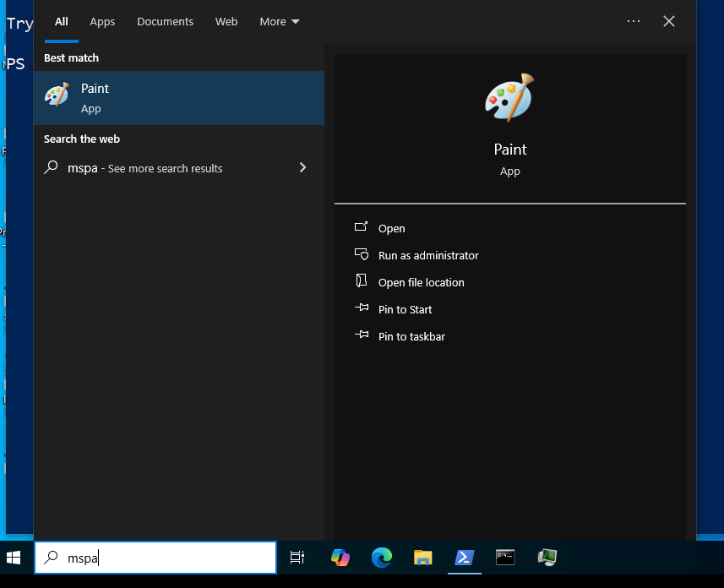This screenshot has height=588, width=724.
Task: Open the Command Prompt taskbar icon
Action: coord(505,558)
